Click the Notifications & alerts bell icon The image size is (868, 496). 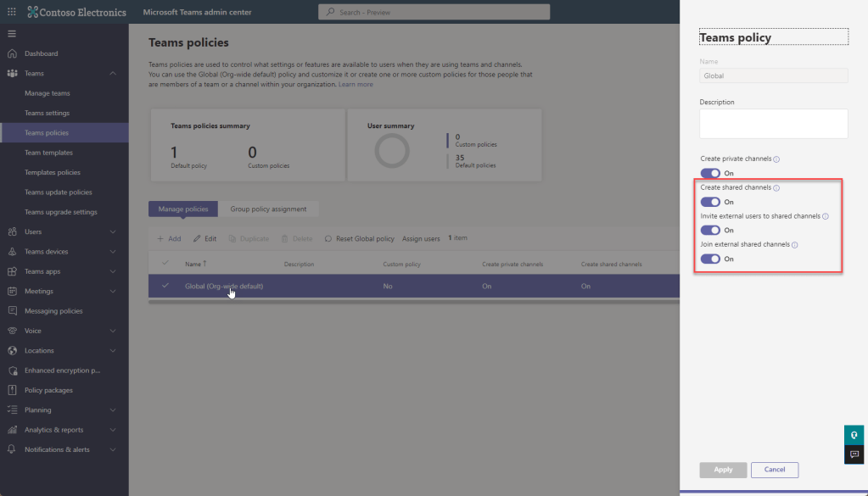point(12,449)
